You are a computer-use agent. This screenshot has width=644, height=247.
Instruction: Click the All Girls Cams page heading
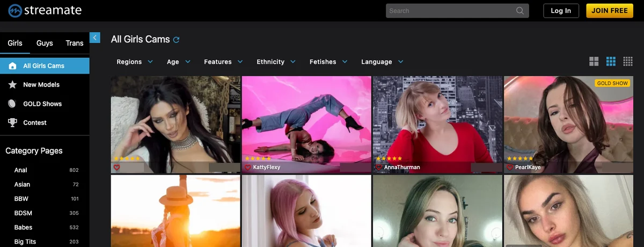pos(141,39)
